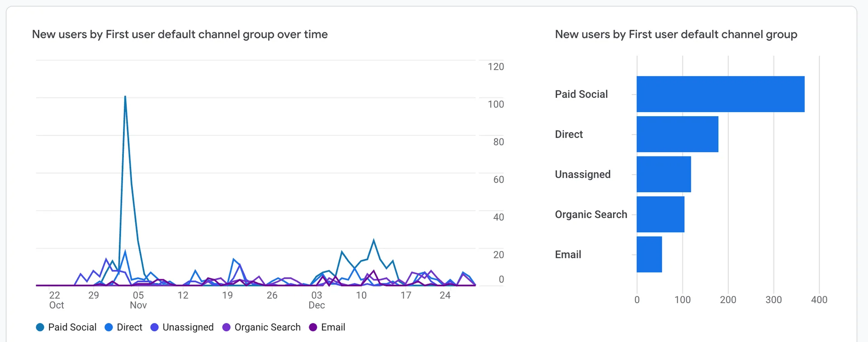The height and width of the screenshot is (342, 868).
Task: Click the "03 Dec" date axis label
Action: pyautogui.click(x=316, y=300)
